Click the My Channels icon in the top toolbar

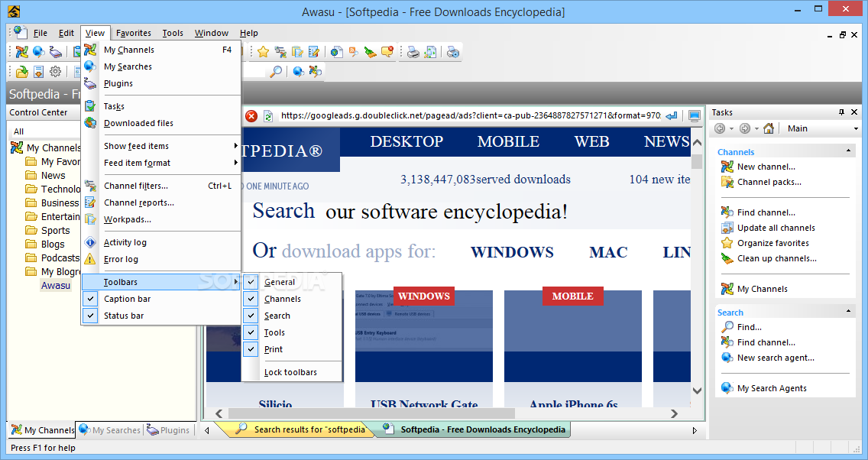point(21,52)
